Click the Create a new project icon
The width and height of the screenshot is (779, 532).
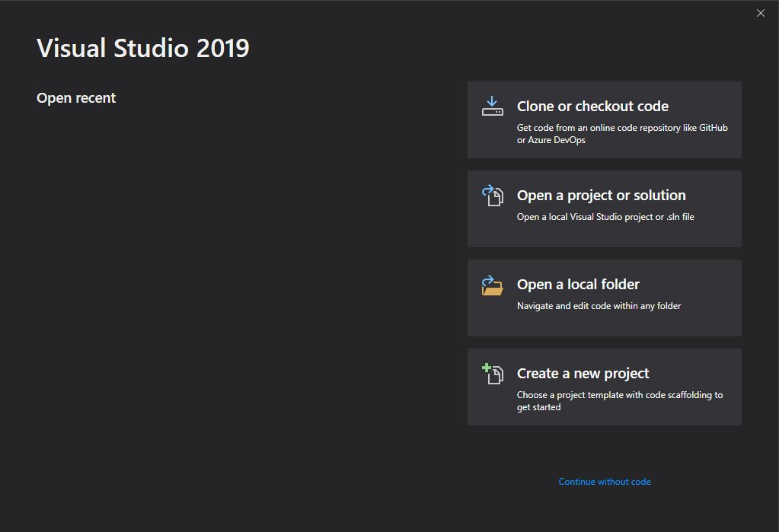tap(493, 374)
